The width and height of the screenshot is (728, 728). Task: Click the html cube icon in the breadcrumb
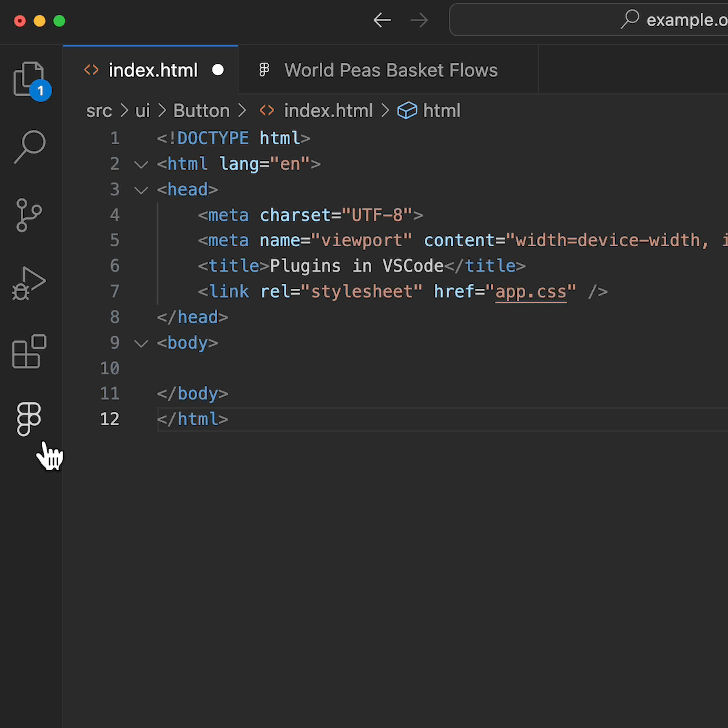pyautogui.click(x=407, y=110)
